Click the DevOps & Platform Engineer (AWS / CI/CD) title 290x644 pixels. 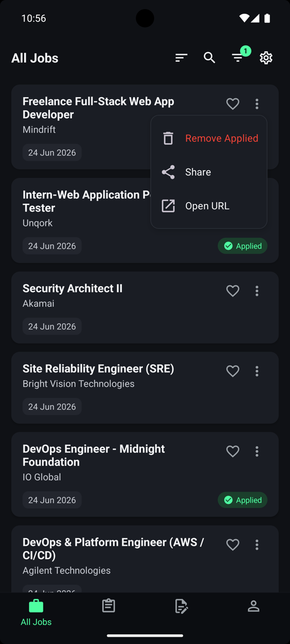coord(113,548)
